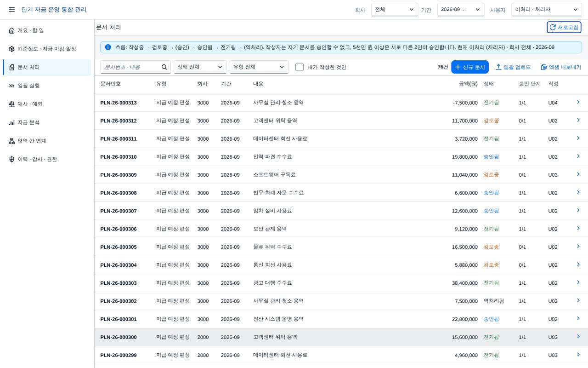Open row PLN-26-000312 detail arrow
Image resolution: width=588 pixels, height=368 pixels.
pyautogui.click(x=578, y=120)
